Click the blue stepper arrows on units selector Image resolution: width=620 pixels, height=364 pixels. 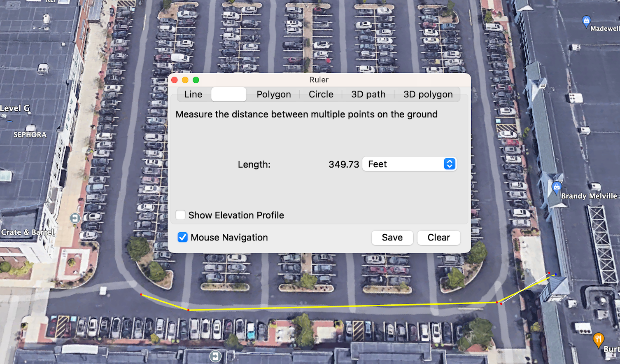[449, 164]
